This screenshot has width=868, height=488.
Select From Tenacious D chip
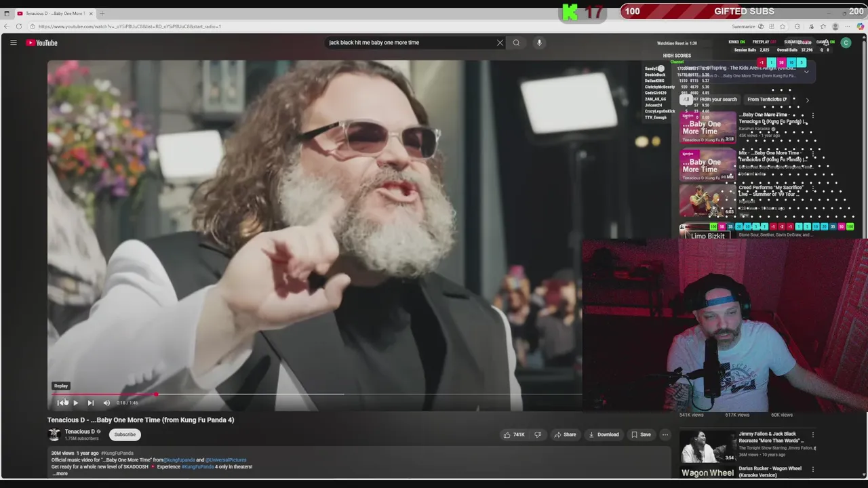tap(766, 100)
